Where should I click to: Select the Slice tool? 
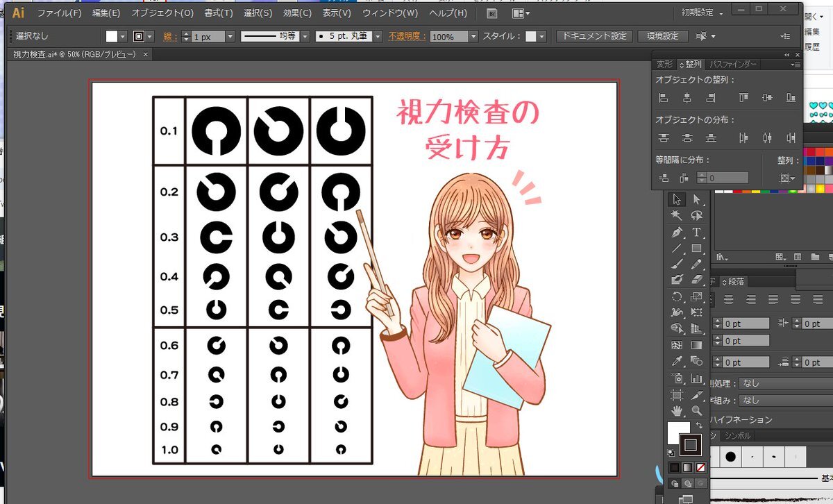tap(697, 394)
